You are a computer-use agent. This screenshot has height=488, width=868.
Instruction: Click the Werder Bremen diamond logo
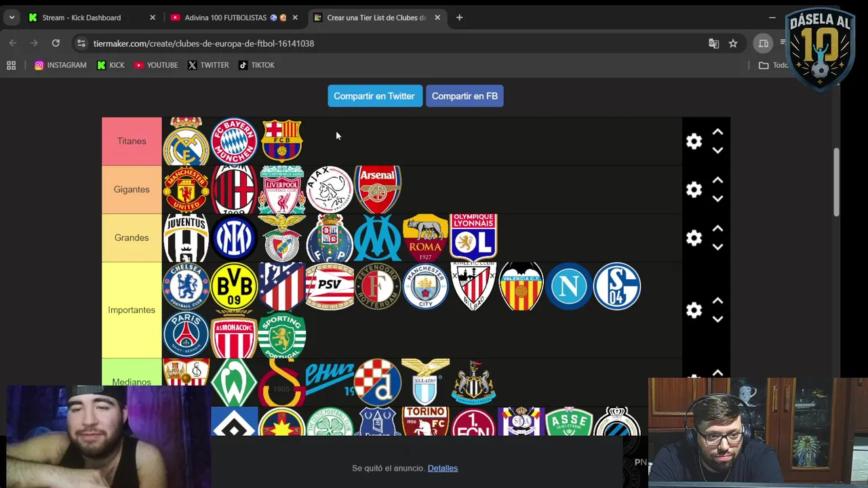[234, 382]
